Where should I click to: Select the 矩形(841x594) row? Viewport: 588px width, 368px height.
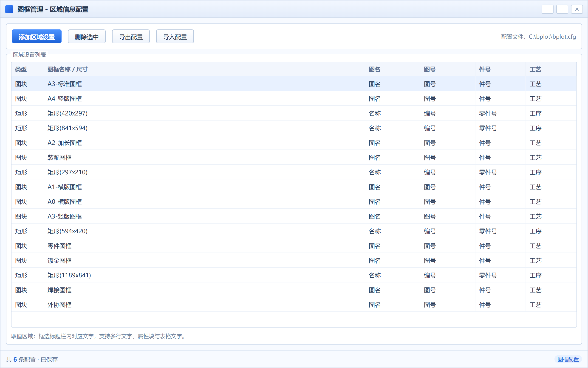click(294, 128)
